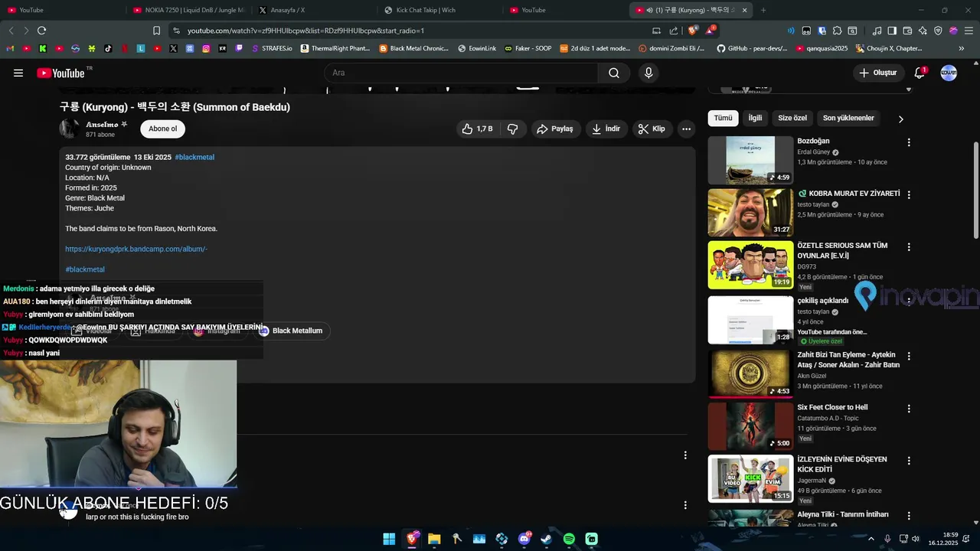The image size is (980, 551).
Task: Select the Tümü filter chip
Action: click(x=723, y=118)
